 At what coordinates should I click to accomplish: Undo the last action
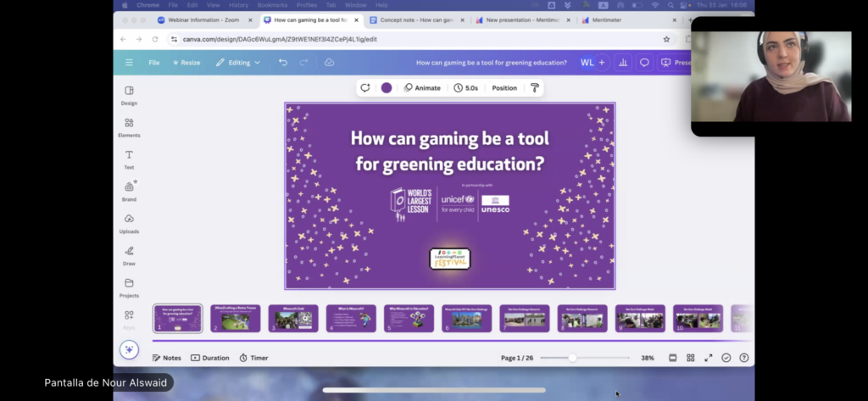pyautogui.click(x=283, y=63)
